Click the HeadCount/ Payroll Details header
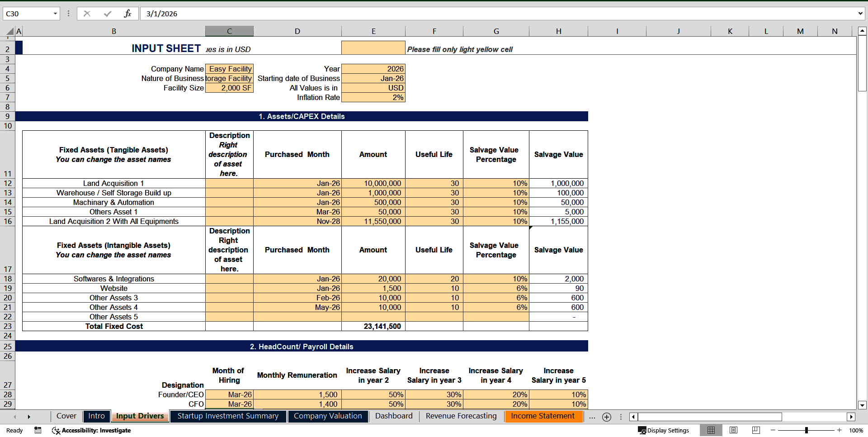This screenshot has height=437, width=868. pos(302,347)
